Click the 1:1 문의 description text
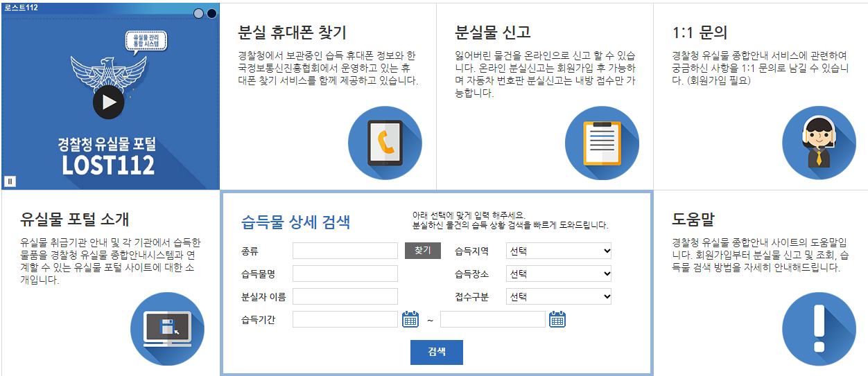The width and height of the screenshot is (868, 376). click(x=761, y=67)
